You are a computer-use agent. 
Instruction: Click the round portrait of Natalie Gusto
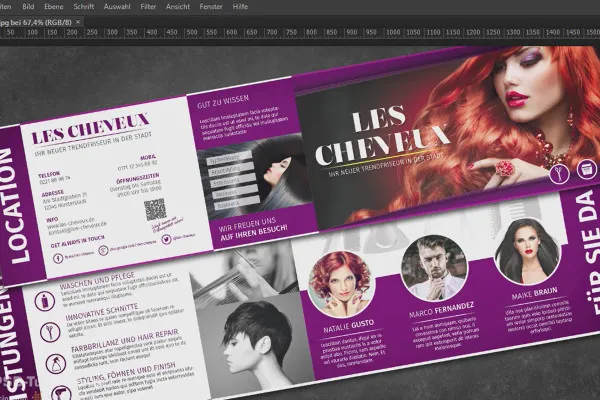[x=341, y=285]
